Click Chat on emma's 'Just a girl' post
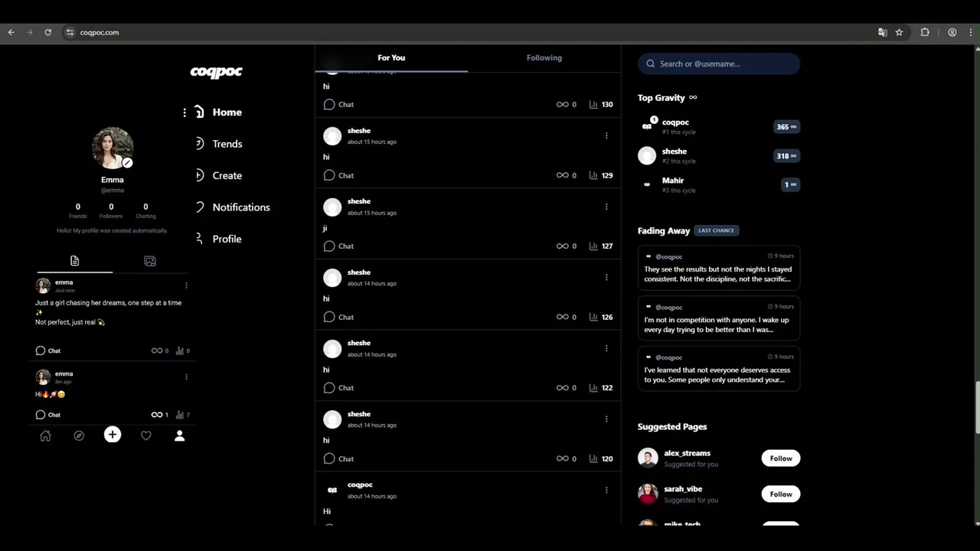980x551 pixels. (x=47, y=350)
